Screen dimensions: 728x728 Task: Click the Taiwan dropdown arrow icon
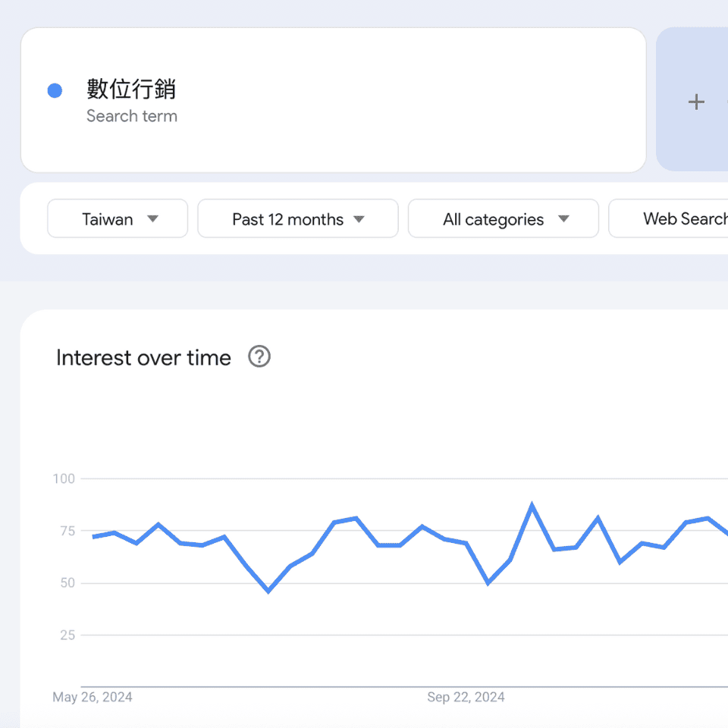152,218
